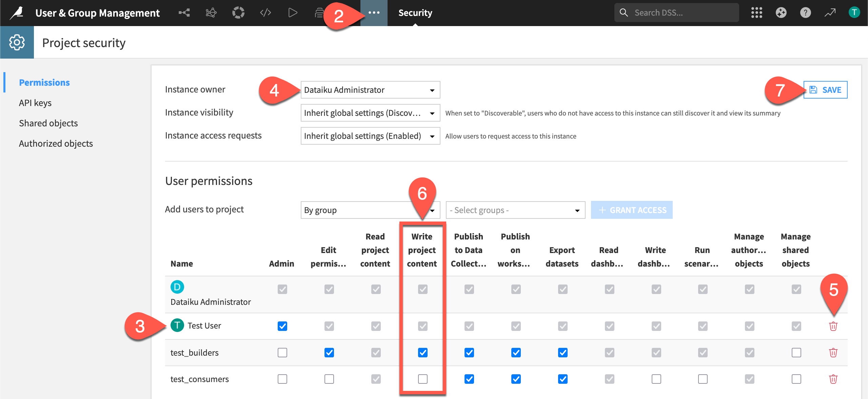Image resolution: width=868 pixels, height=399 pixels.
Task: Delete test_consumers with trash icon
Action: (x=833, y=379)
